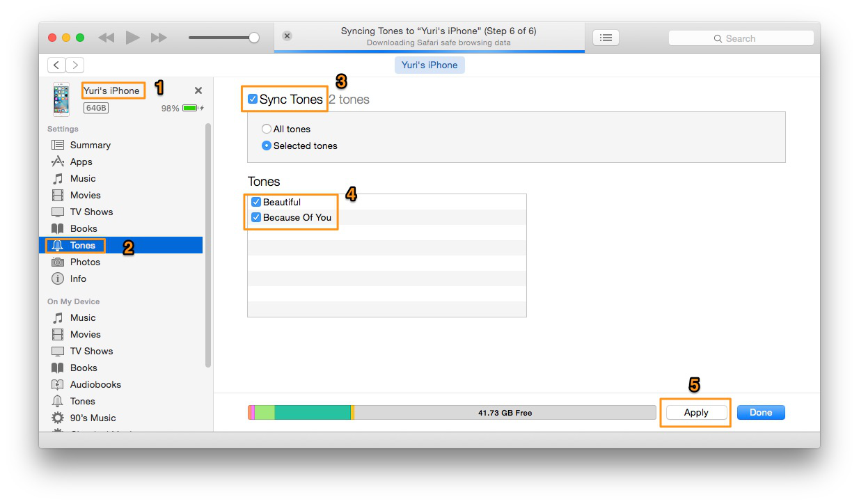The width and height of the screenshot is (859, 504).
Task: Click the iPhone device thumbnail
Action: pos(61,99)
